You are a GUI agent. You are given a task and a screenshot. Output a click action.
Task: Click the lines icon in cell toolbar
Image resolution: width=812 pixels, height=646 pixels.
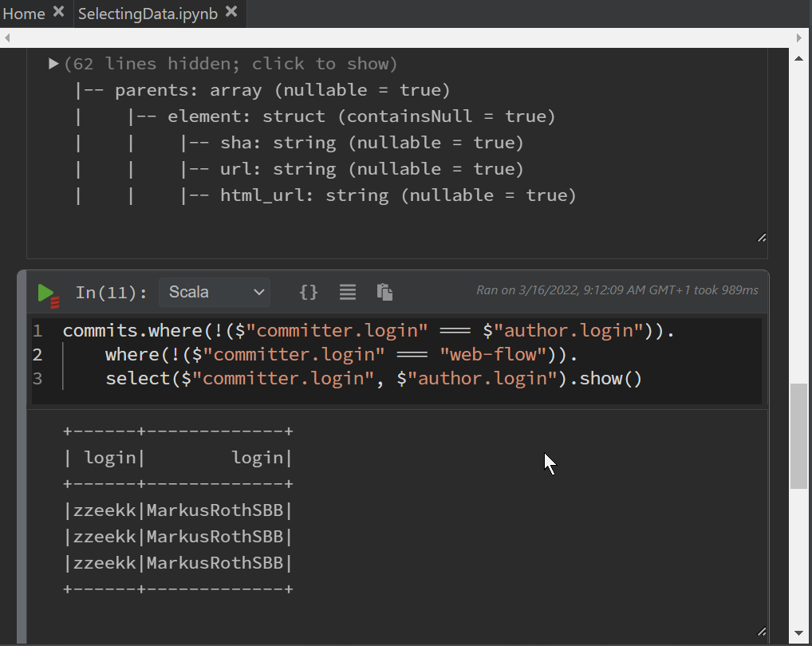pyautogui.click(x=347, y=292)
